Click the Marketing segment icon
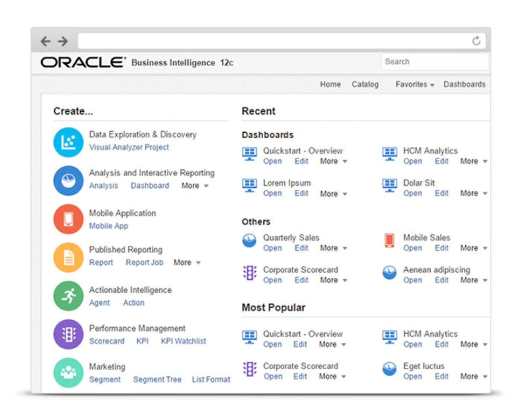Viewport: 517px width, 420px height. click(68, 373)
